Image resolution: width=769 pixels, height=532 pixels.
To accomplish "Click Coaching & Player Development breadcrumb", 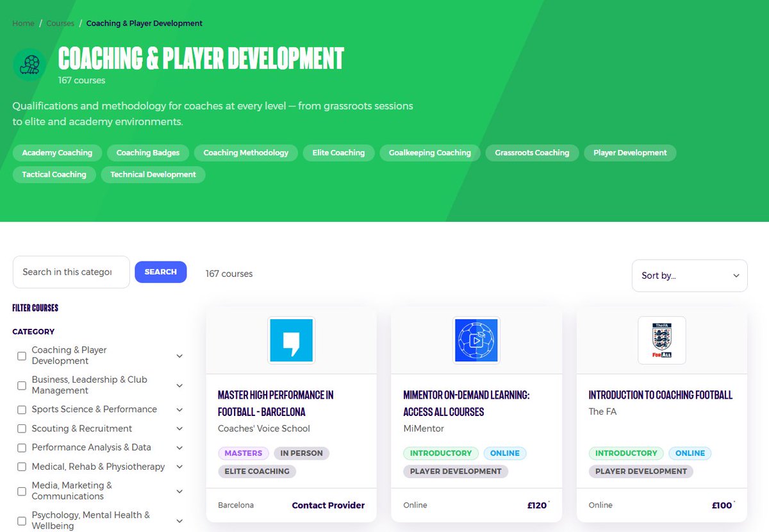I will tap(144, 23).
